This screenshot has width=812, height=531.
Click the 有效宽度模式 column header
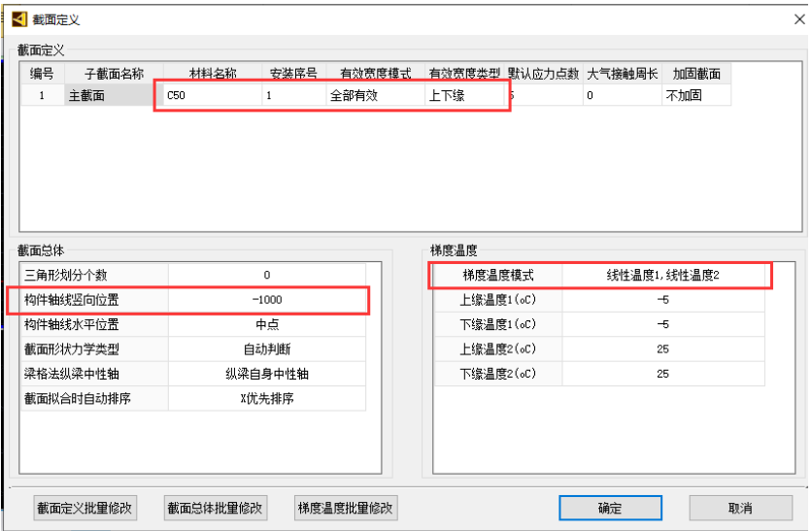(x=376, y=74)
